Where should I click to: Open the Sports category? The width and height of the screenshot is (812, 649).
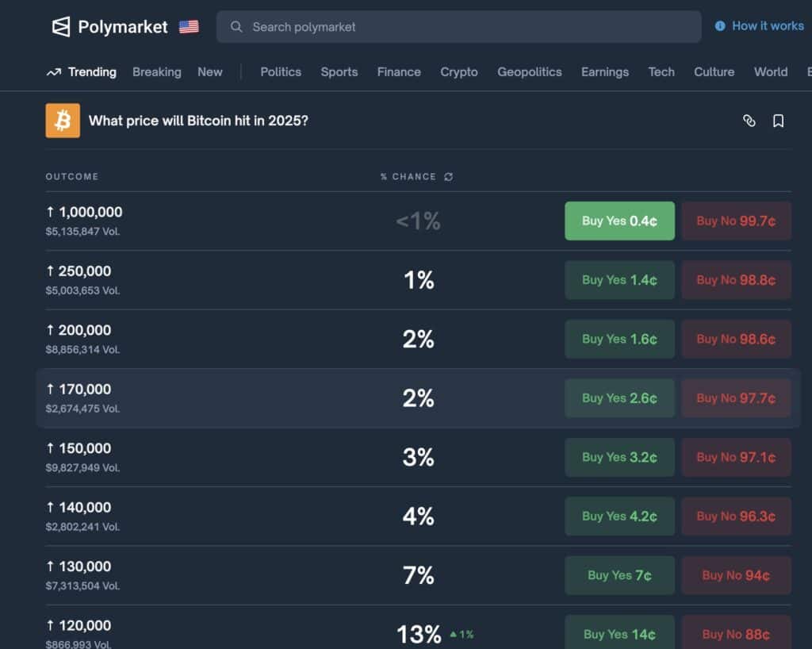pyautogui.click(x=339, y=72)
